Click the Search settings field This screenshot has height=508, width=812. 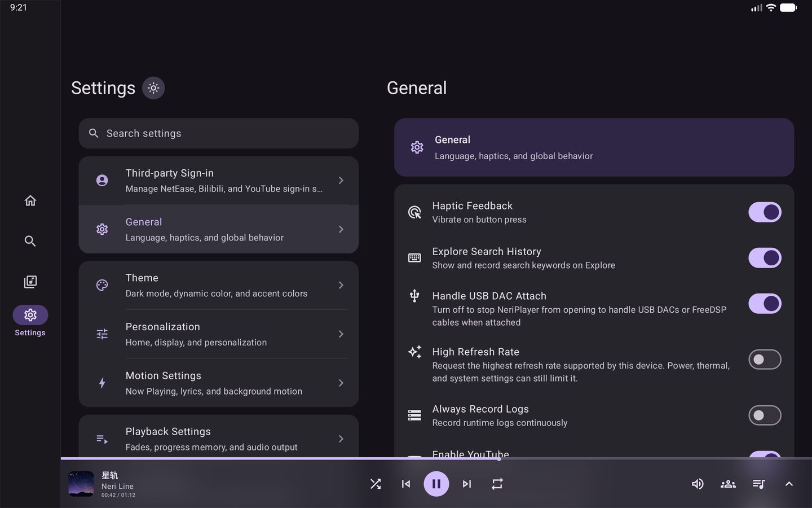[219, 133]
